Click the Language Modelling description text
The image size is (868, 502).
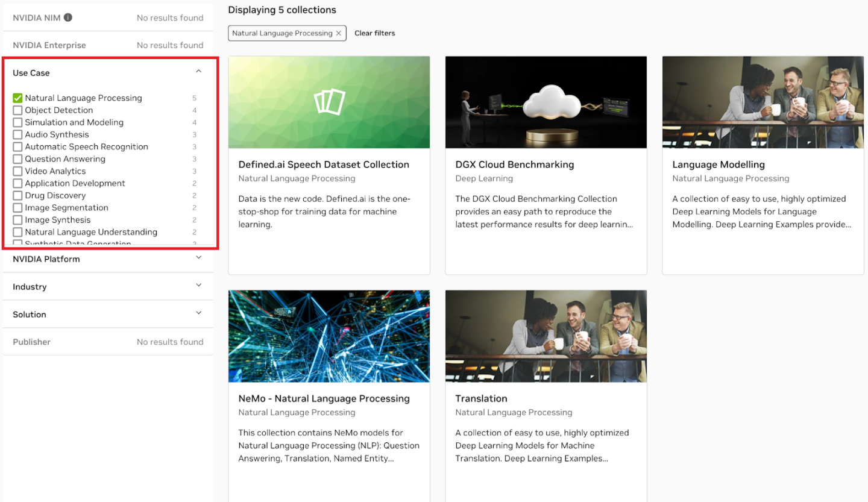point(761,212)
